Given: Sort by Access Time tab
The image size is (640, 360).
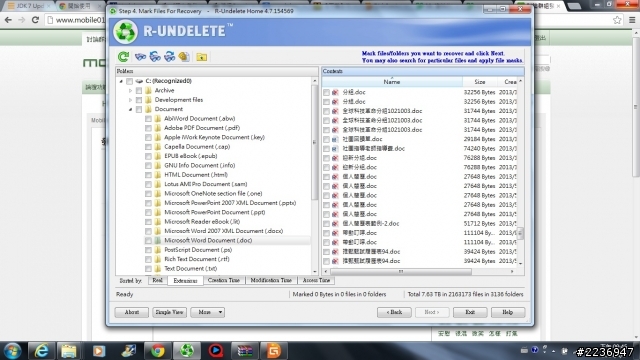Looking at the screenshot, I should (316, 280).
